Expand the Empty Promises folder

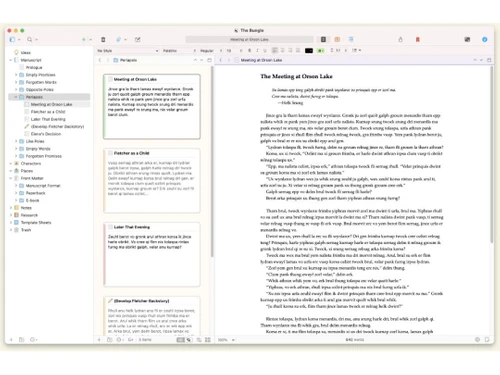click(16, 75)
